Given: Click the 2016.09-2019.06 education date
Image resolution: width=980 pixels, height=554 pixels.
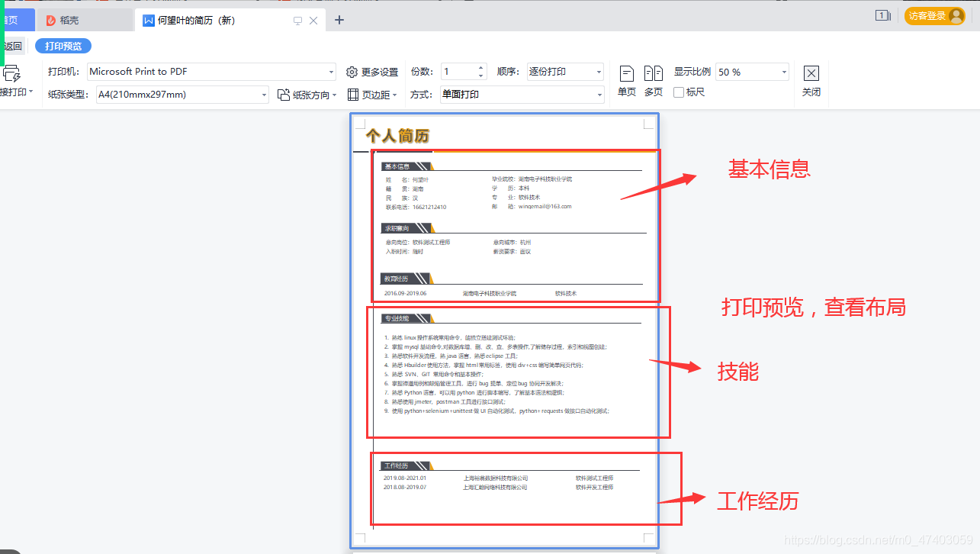Looking at the screenshot, I should point(406,293).
